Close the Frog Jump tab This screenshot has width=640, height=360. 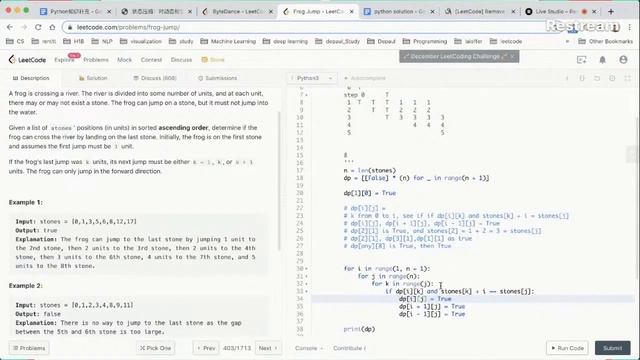[x=351, y=11]
